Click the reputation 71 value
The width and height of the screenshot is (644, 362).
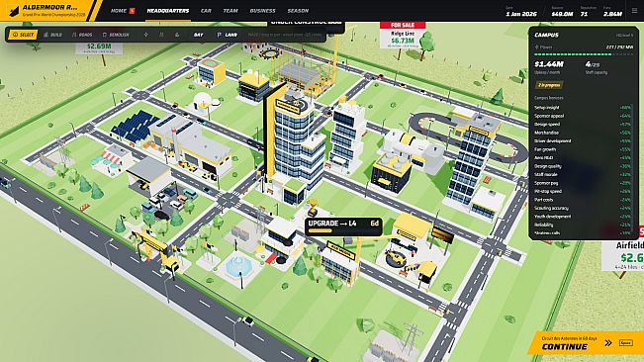[584, 14]
